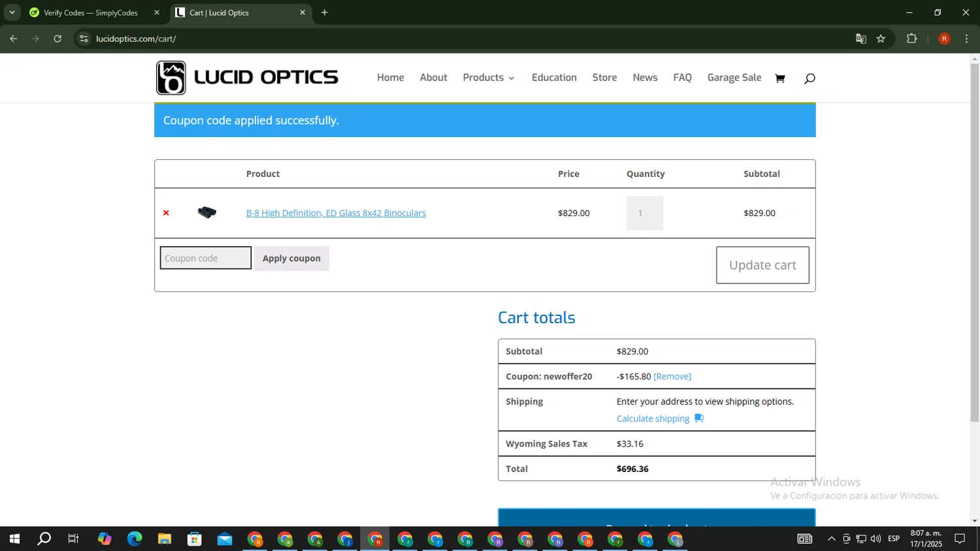
Task: Open Windows taskbar search
Action: click(x=44, y=539)
